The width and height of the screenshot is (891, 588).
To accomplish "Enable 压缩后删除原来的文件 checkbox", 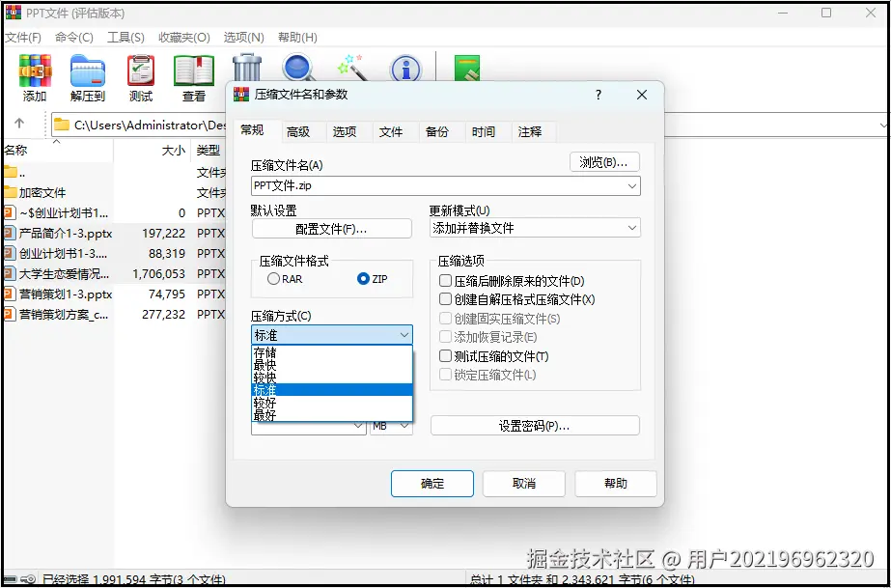I will pyautogui.click(x=446, y=281).
